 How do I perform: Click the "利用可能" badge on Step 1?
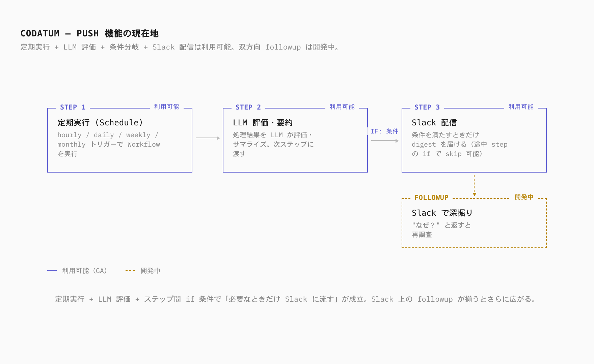pos(167,107)
